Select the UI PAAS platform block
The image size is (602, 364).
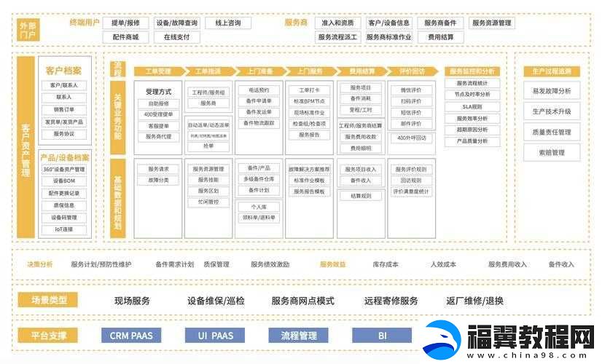215,336
